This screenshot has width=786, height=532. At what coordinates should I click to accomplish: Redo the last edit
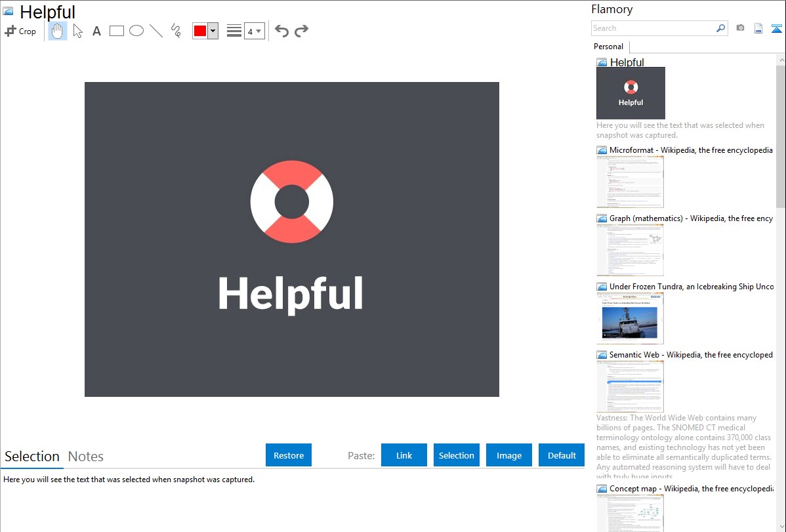tap(301, 31)
